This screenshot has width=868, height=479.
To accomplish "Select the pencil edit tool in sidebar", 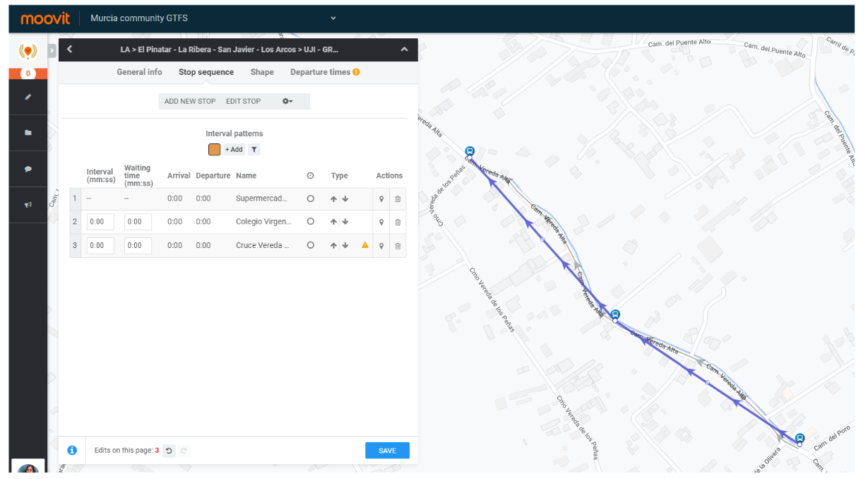I will coord(28,97).
